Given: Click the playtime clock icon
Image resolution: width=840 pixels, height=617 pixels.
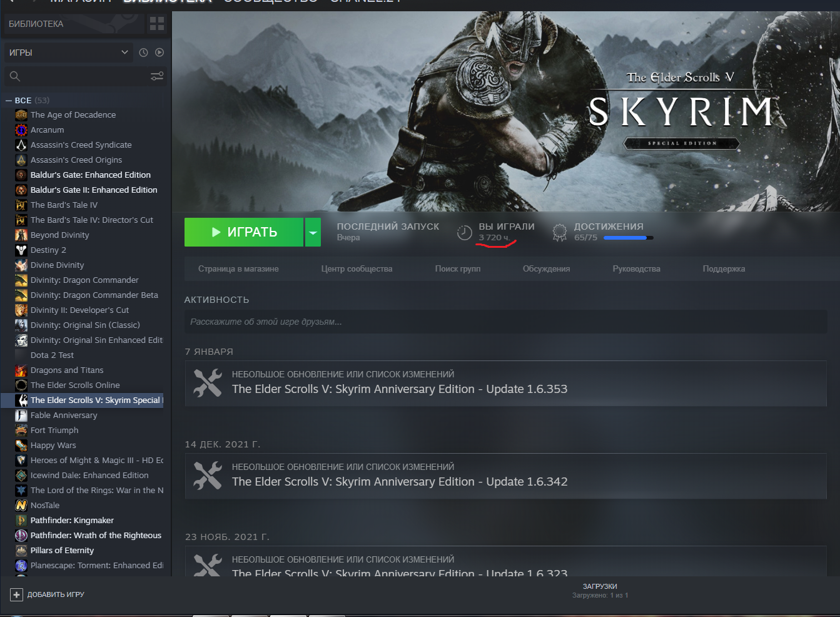Looking at the screenshot, I should (464, 233).
